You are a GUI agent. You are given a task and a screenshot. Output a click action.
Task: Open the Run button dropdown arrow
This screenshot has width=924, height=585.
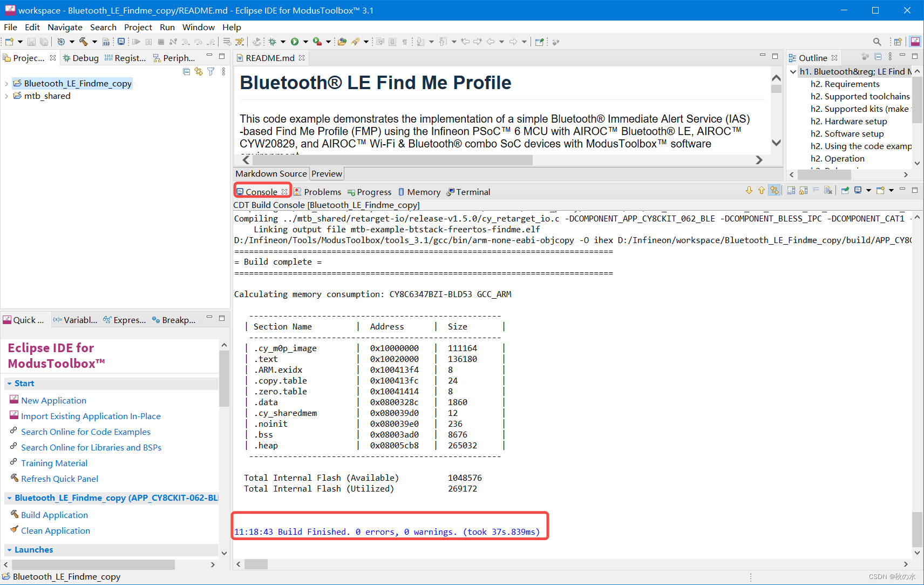305,42
